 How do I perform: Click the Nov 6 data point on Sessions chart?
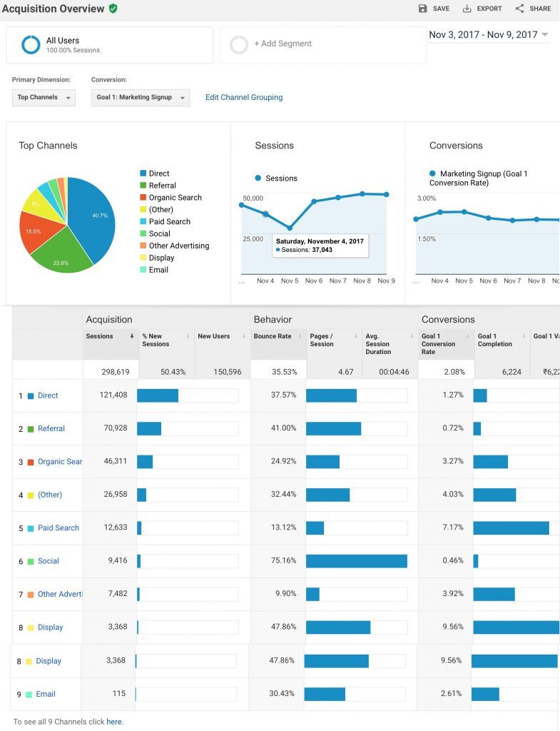click(314, 201)
